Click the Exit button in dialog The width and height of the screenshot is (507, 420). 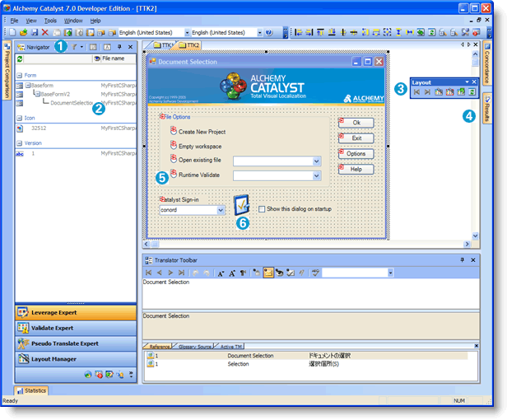point(356,138)
